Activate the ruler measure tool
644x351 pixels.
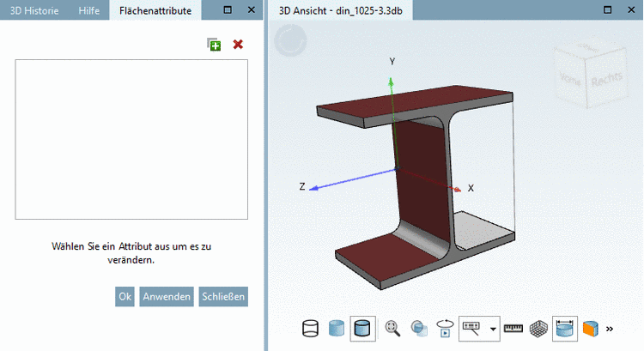(513, 329)
